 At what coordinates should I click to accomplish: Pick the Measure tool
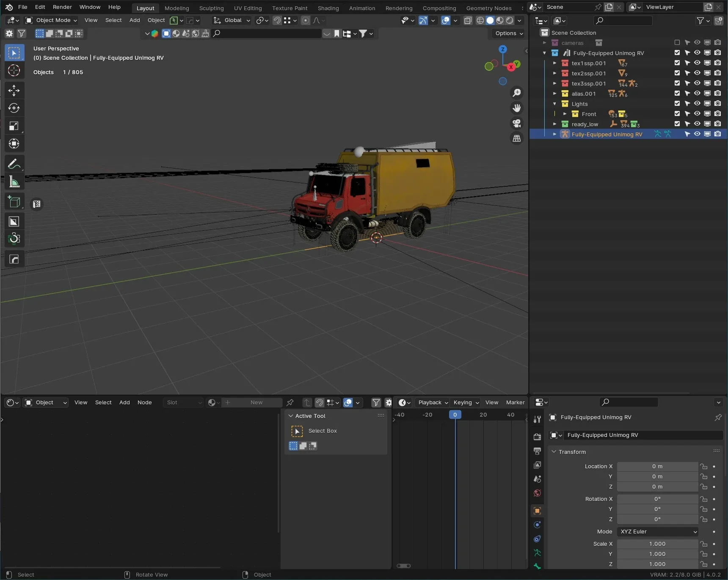pyautogui.click(x=14, y=182)
